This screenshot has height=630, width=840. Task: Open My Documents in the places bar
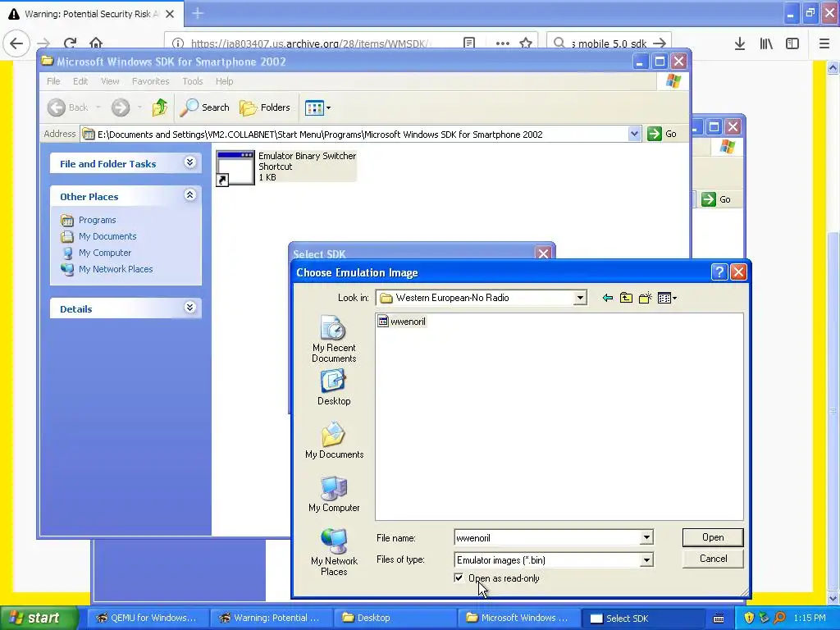[x=334, y=441]
